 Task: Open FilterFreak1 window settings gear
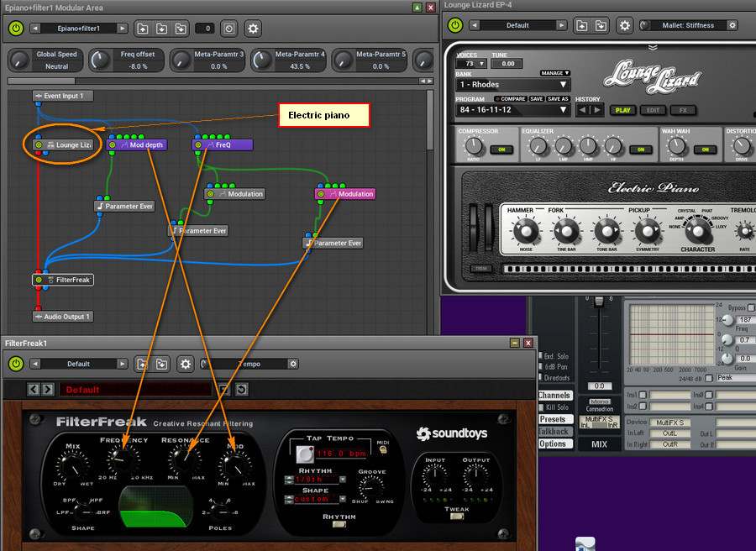[185, 364]
